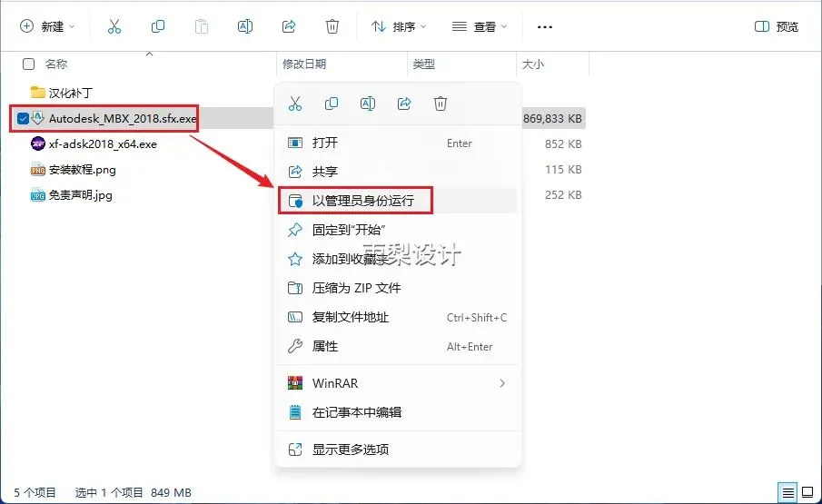Choose 显示更多选项 in the context menu
Viewport: 822px width, 504px height.
tap(398, 449)
